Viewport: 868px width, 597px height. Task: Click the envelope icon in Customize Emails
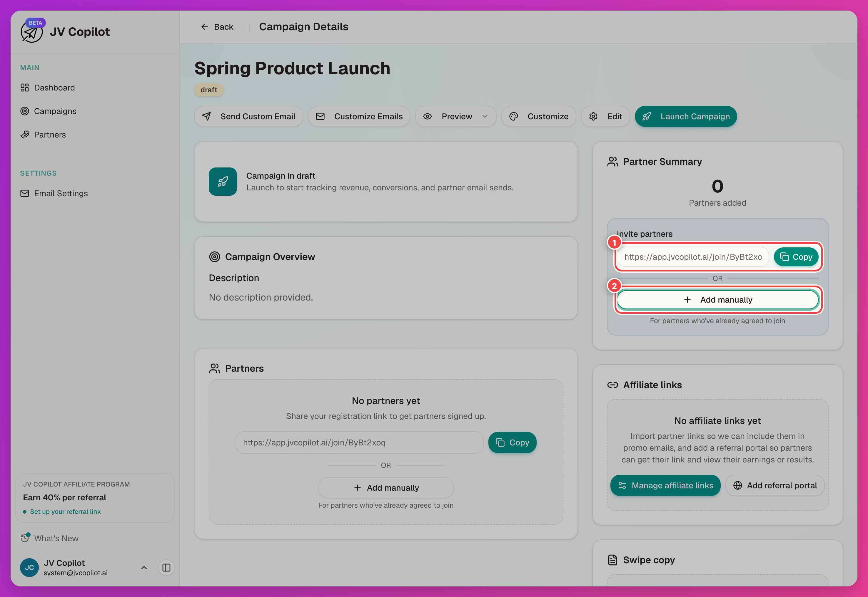(321, 116)
